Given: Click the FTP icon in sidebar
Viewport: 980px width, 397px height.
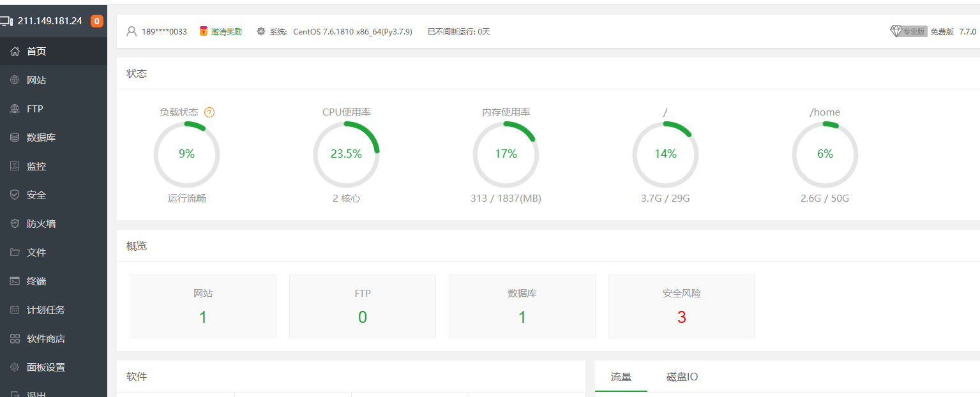Looking at the screenshot, I should pyautogui.click(x=15, y=109).
